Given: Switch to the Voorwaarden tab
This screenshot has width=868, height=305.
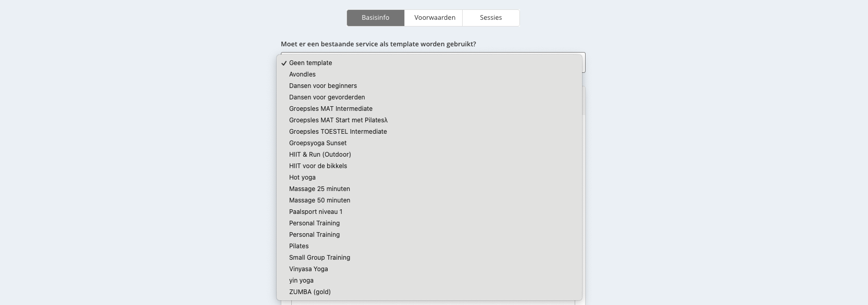Looking at the screenshot, I should click(435, 18).
